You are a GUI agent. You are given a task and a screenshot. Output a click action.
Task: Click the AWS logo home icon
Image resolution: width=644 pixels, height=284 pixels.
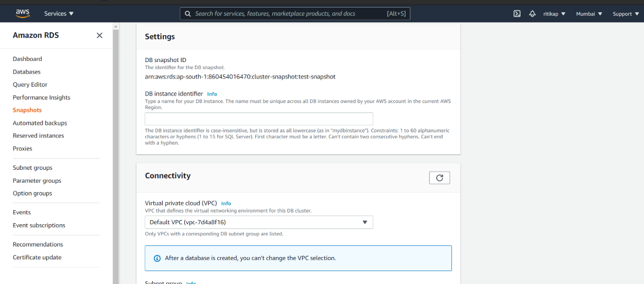coord(23,13)
